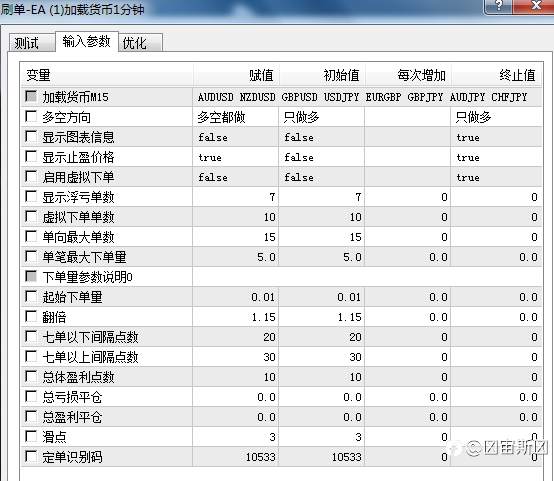554x481 pixels.
Task: Select the 总盈利平仓 assigned value 0.0
Action: (x=236, y=417)
